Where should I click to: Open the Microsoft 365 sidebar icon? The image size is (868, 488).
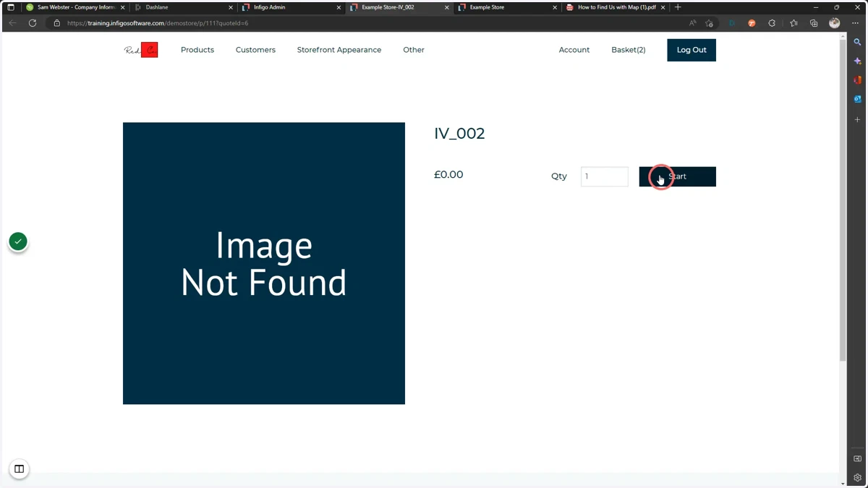coord(858,80)
